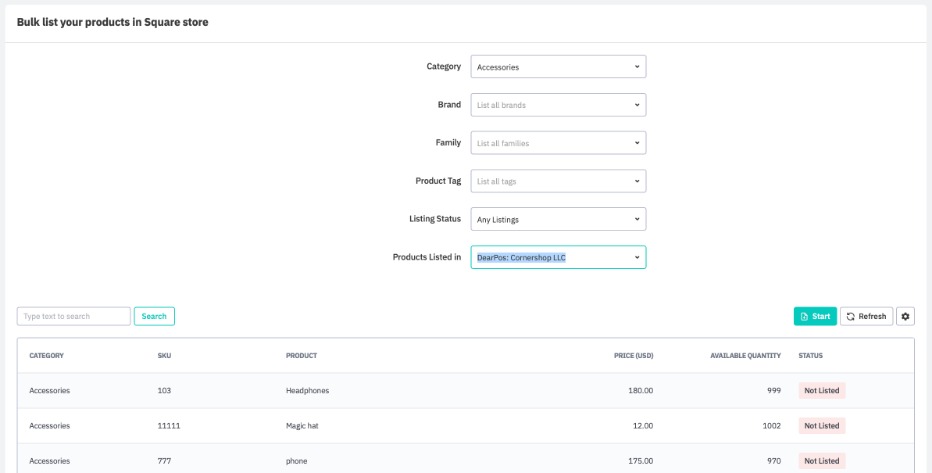Click the Start button
Viewport: 932px width, 473px height.
pos(815,316)
